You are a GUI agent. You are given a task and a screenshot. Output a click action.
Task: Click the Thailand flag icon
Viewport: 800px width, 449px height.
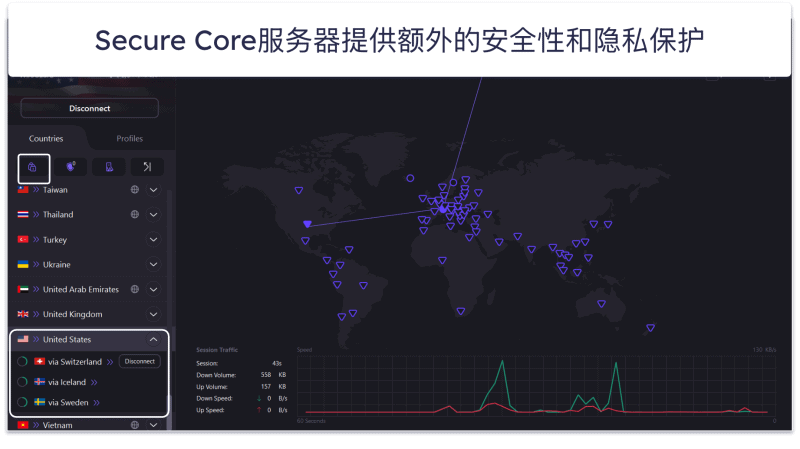tap(23, 214)
